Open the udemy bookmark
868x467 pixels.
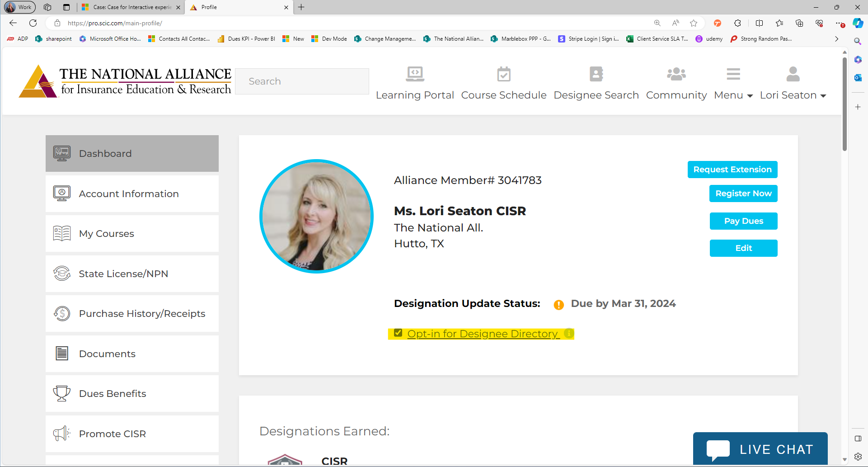point(709,39)
